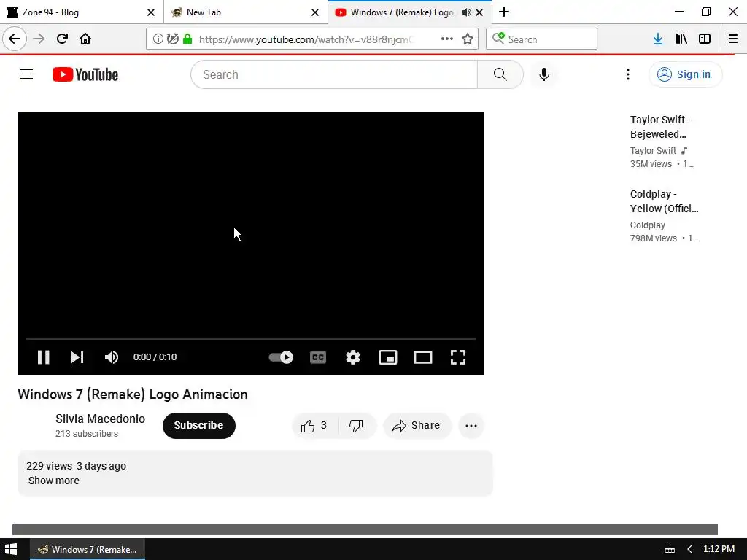747x560 pixels.
Task: Share the video
Action: pos(417,426)
